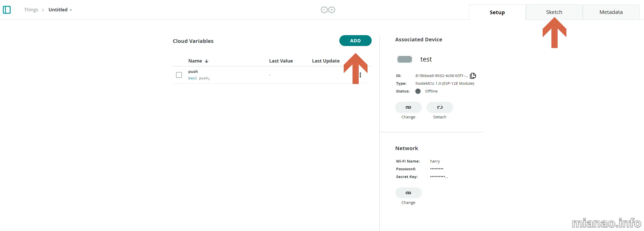Check the push variable checkbox
The image size is (644, 231).
(x=179, y=75)
